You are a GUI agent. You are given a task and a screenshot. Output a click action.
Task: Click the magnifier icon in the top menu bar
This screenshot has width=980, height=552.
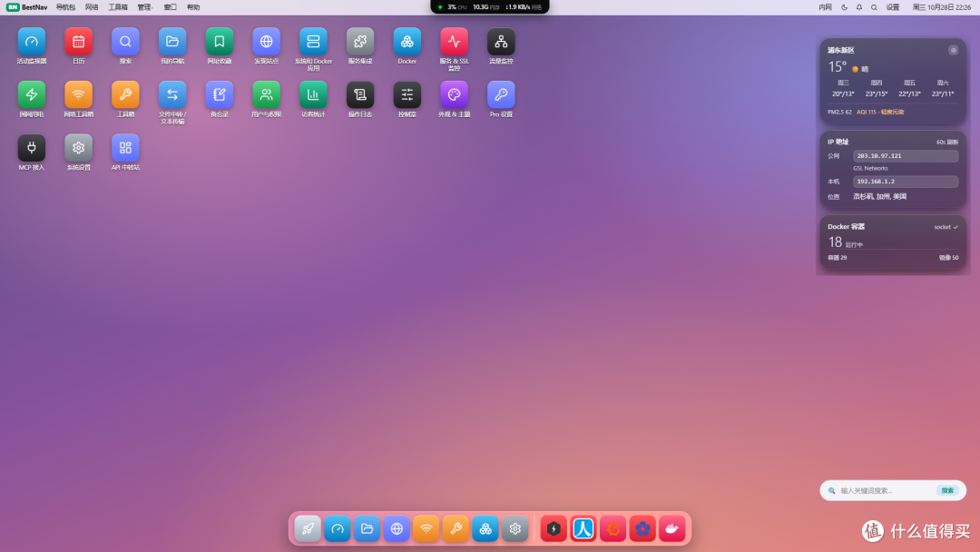874,7
